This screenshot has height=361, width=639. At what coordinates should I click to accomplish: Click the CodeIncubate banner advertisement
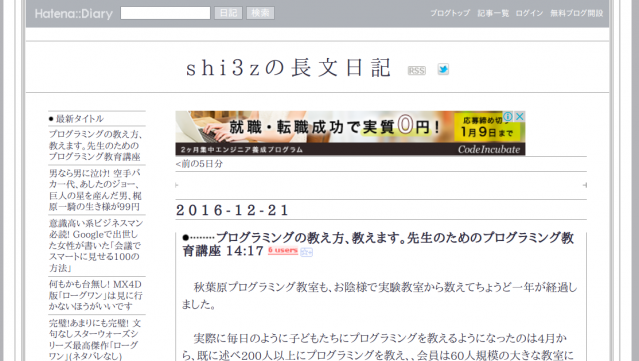click(350, 133)
